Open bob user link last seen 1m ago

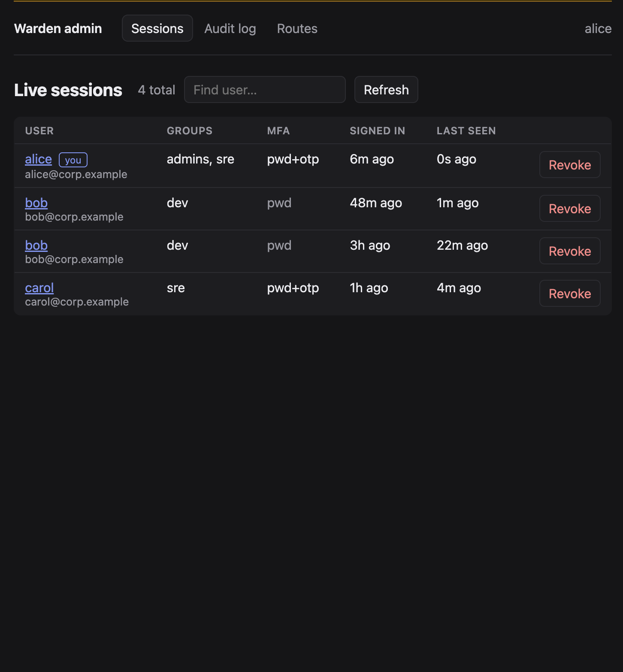tap(36, 203)
